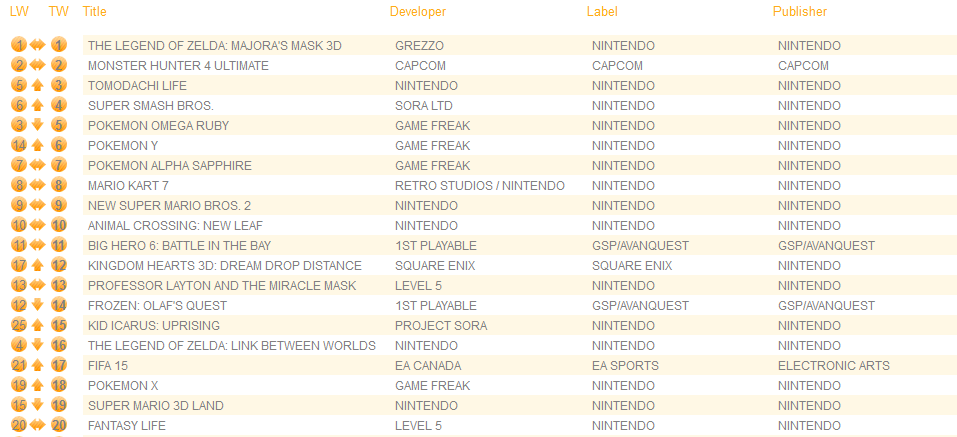Click the no-change arrow icon for Monster Hunter 4 Ultimate
The image size is (957, 437).
click(38, 65)
